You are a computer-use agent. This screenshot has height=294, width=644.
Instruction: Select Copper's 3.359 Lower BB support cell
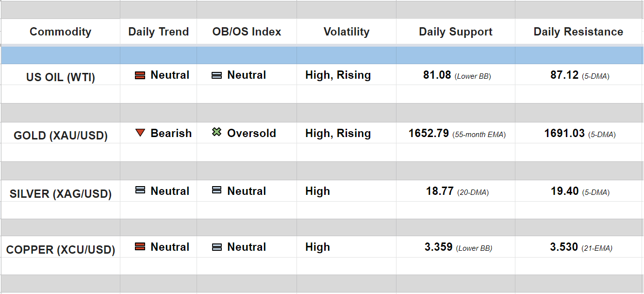[439, 247]
